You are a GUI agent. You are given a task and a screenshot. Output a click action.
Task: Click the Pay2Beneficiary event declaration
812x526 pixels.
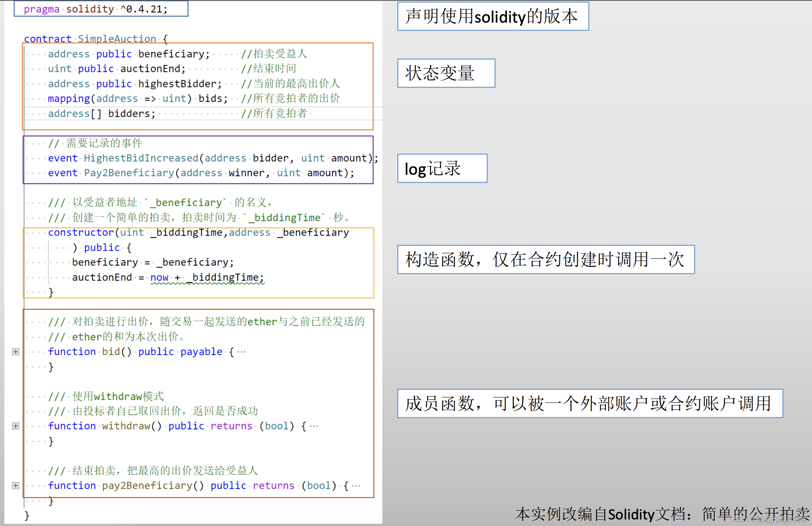tap(200, 173)
